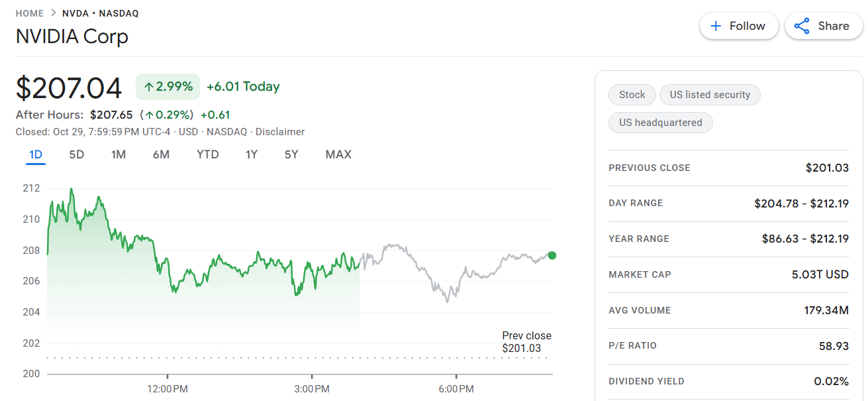Click the breadcrumb chevron after HOME

(x=53, y=13)
